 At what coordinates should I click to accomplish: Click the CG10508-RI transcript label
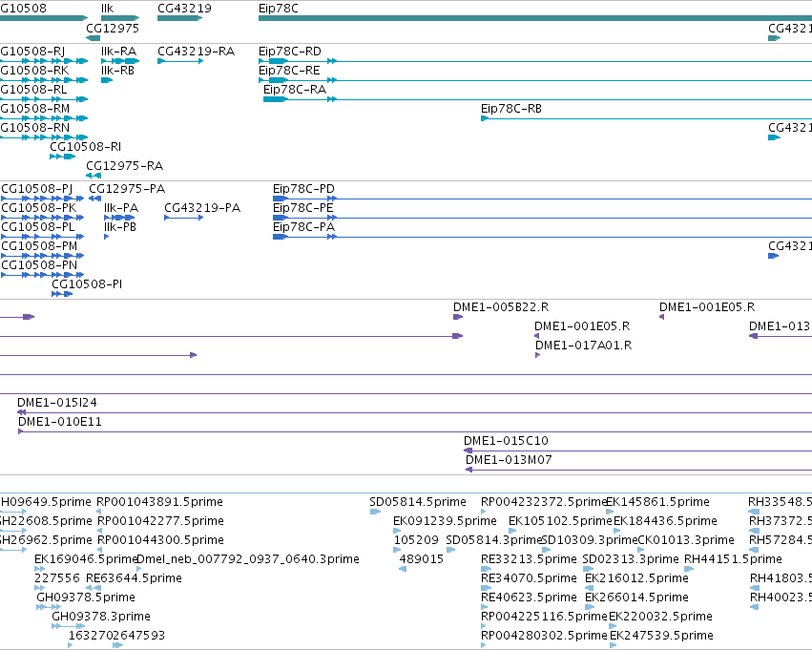86,147
